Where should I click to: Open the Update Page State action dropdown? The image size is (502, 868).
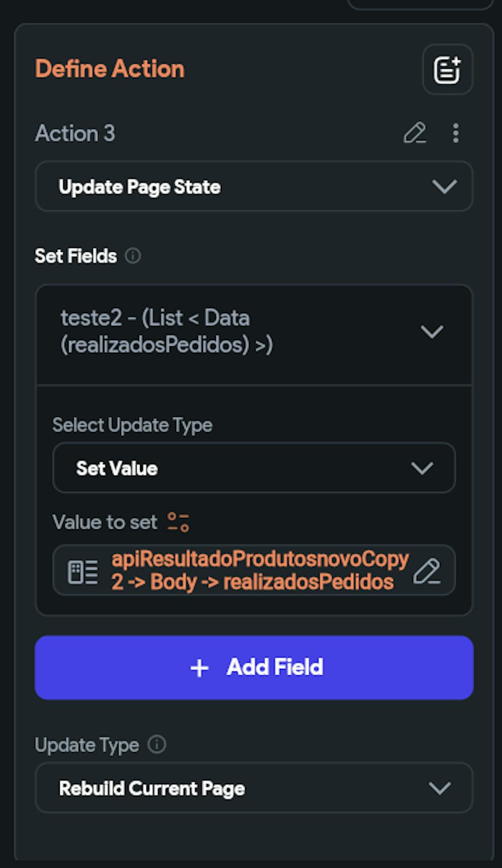click(254, 187)
